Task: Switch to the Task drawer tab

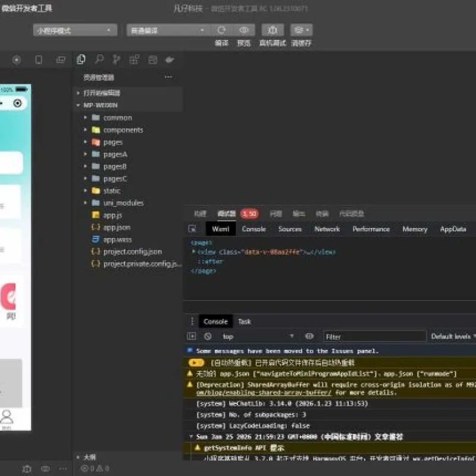Action: 245,321
